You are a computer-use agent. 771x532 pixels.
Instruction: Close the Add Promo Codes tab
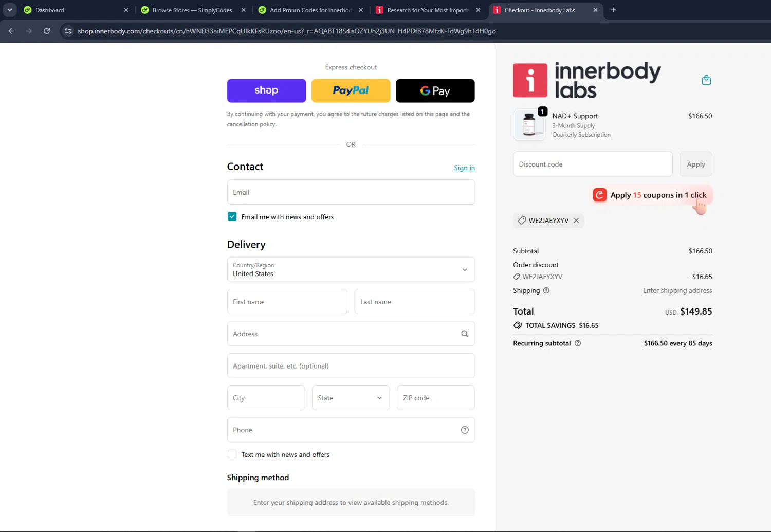click(x=361, y=10)
